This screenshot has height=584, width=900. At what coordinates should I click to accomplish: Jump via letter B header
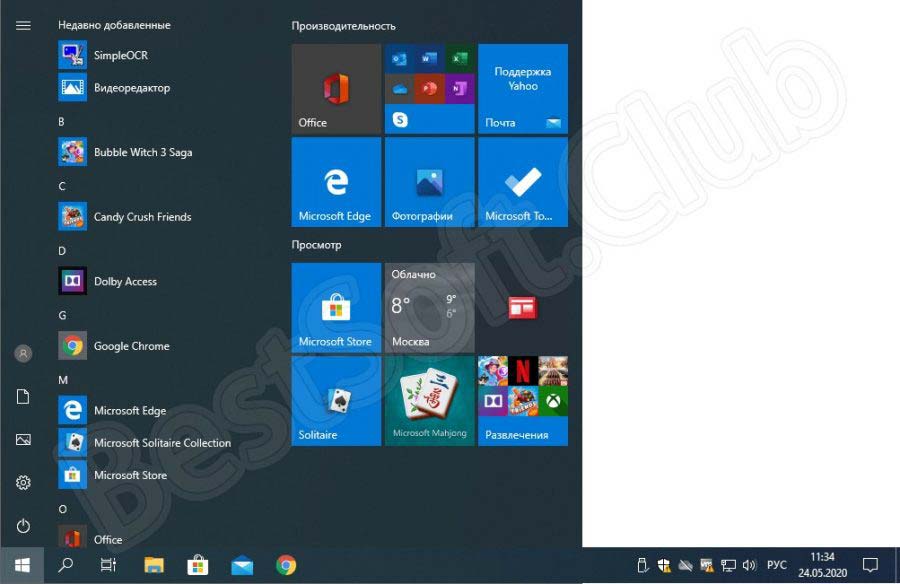(x=61, y=122)
